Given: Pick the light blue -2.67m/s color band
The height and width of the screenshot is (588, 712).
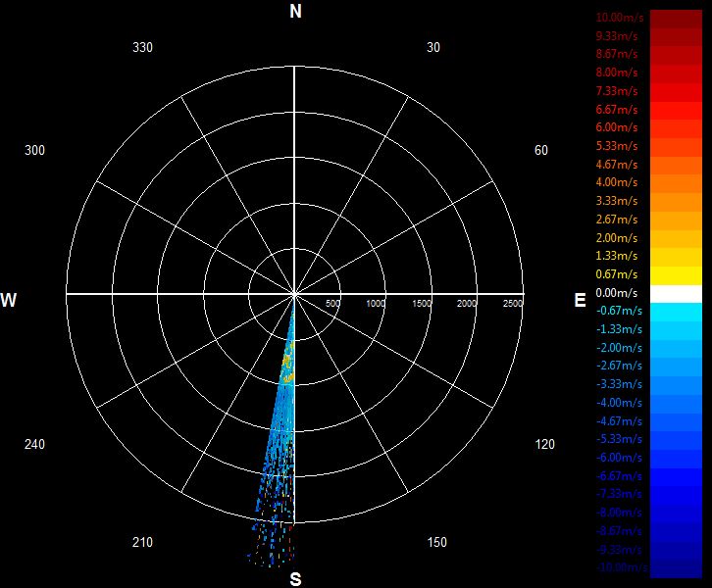Looking at the screenshot, I should click(676, 367).
